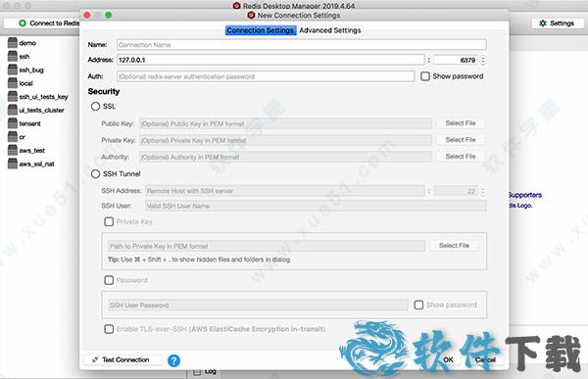Click the Path to Private Key field
588x379 pixels.
coord(267,246)
